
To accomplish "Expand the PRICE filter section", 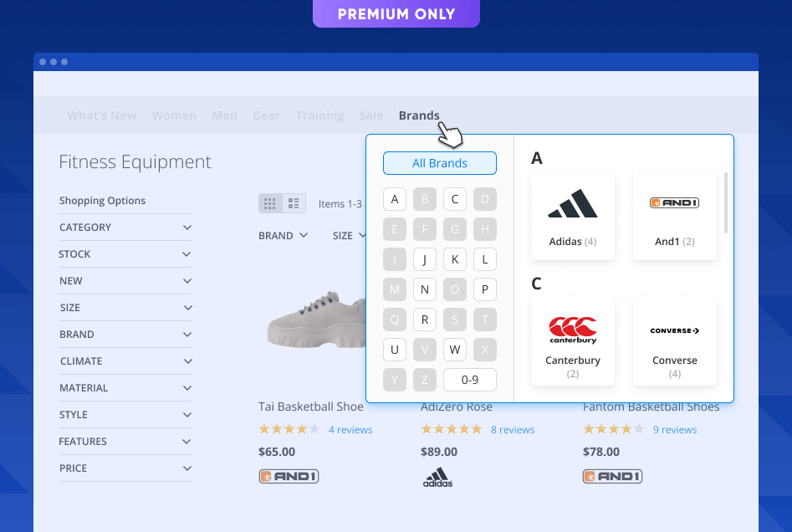I will (x=125, y=468).
